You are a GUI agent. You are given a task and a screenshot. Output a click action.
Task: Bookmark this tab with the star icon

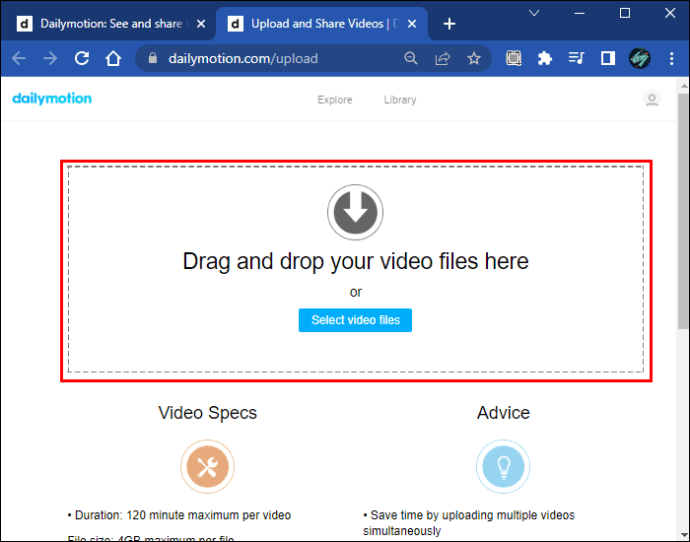pos(474,58)
